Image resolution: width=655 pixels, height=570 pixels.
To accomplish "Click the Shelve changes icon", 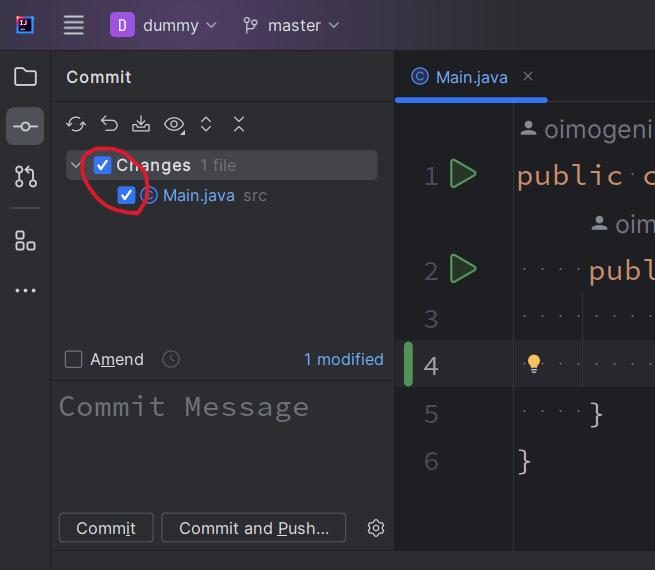I will (x=141, y=124).
